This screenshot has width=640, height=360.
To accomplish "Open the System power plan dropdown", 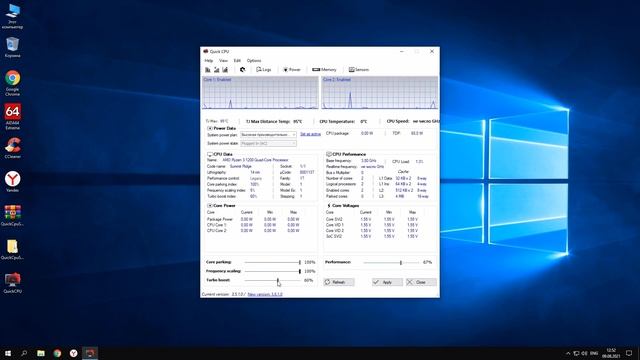I will [268, 134].
